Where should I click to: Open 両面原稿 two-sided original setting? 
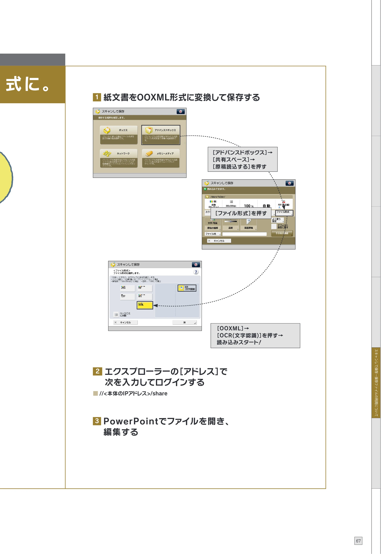[x=249, y=224]
